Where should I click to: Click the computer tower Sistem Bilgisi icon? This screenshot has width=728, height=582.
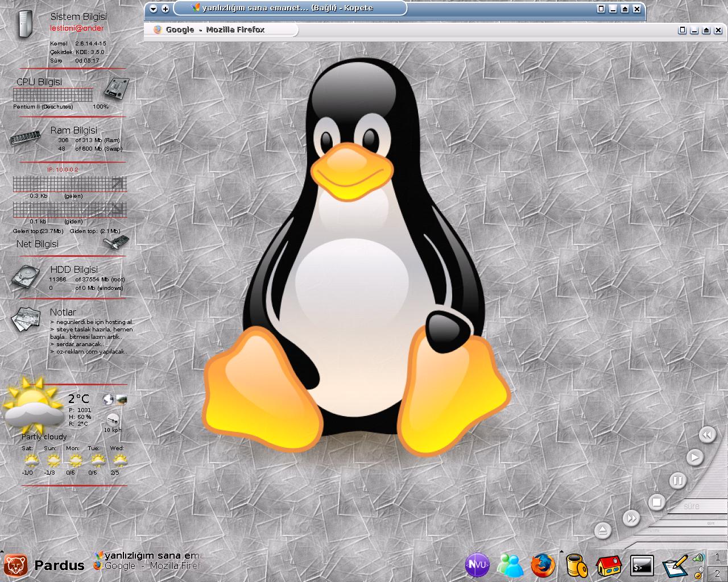[24, 24]
